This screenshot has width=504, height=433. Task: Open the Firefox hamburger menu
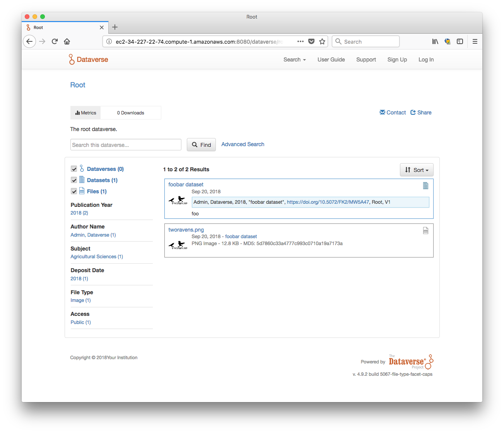coord(475,41)
